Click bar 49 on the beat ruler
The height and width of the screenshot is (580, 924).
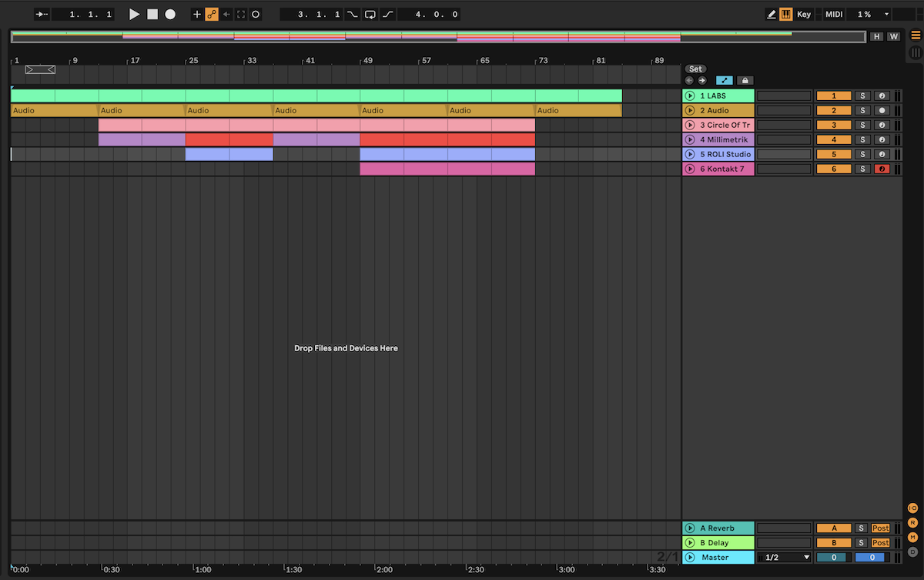(x=367, y=60)
